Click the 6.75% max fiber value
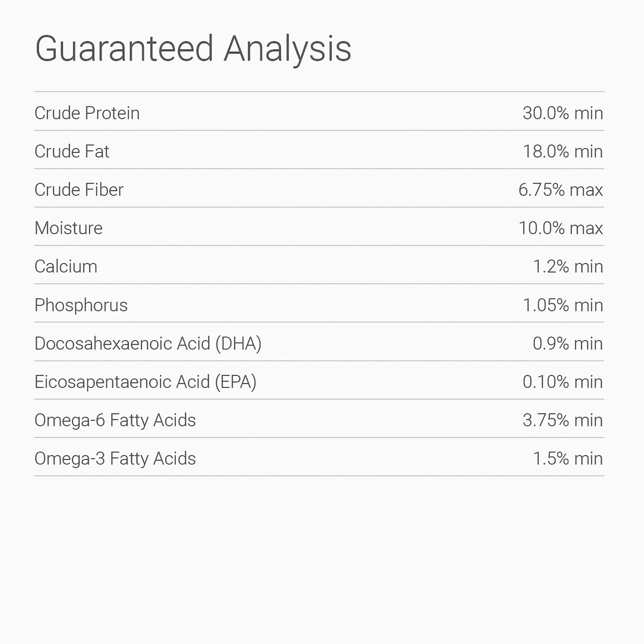This screenshot has width=644, height=644. pos(560,190)
